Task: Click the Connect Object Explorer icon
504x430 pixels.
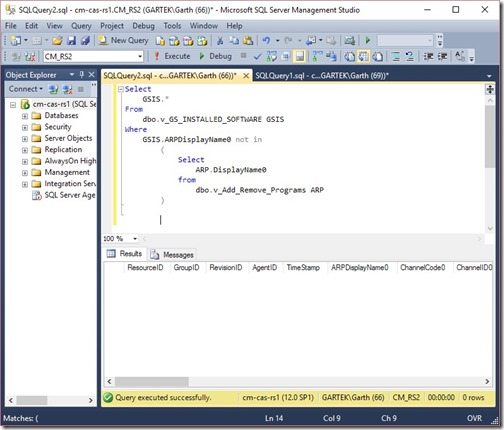Action: pyautogui.click(x=53, y=89)
